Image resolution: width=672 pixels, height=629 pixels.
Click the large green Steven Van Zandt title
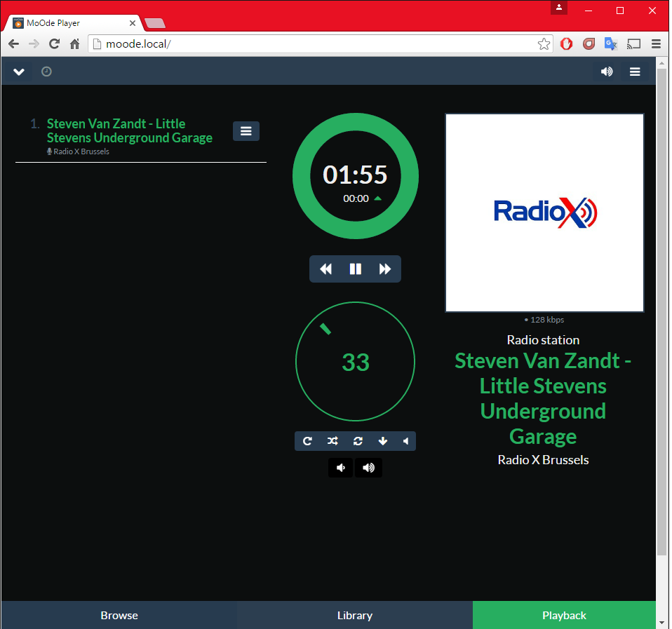coord(543,398)
